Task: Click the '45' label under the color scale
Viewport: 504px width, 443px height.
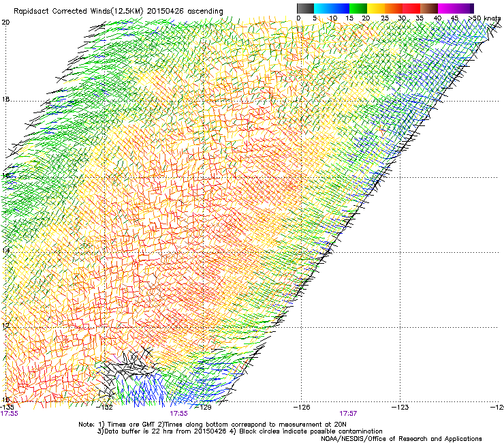Action: point(455,18)
